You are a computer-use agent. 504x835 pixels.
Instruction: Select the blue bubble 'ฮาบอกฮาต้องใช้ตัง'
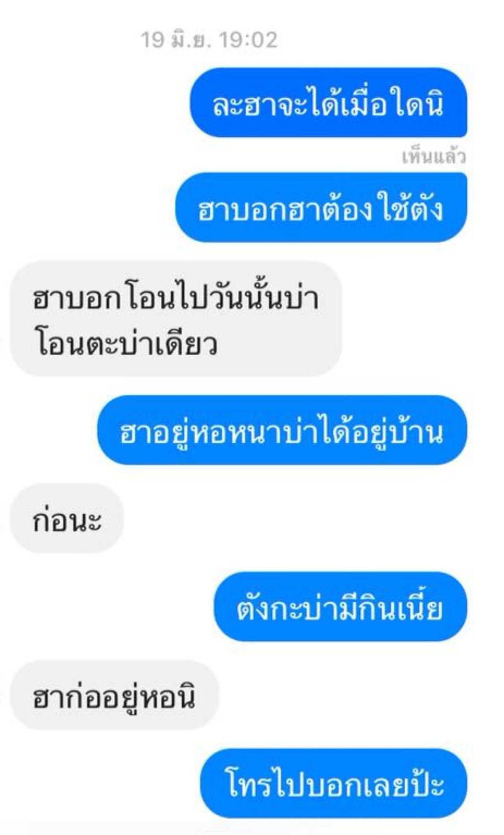pos(321,208)
